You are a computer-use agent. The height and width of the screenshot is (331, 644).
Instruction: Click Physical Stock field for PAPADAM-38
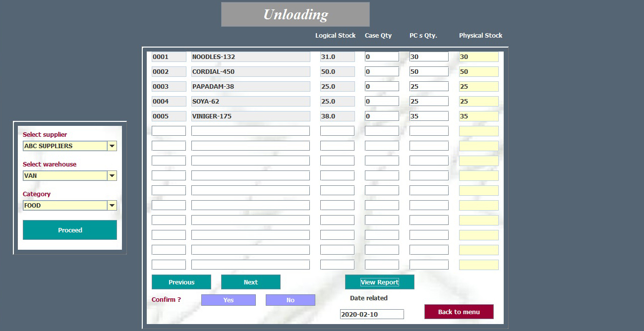pos(478,87)
